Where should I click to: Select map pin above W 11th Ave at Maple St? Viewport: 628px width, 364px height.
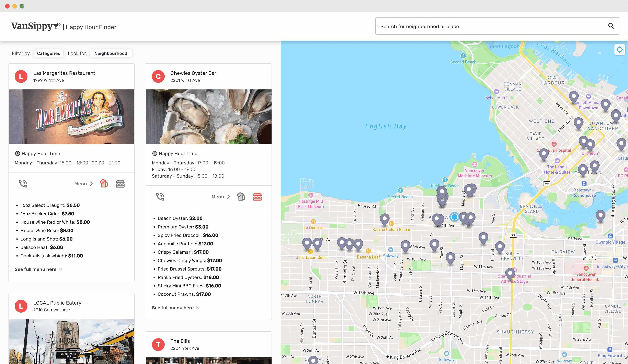tap(450, 259)
